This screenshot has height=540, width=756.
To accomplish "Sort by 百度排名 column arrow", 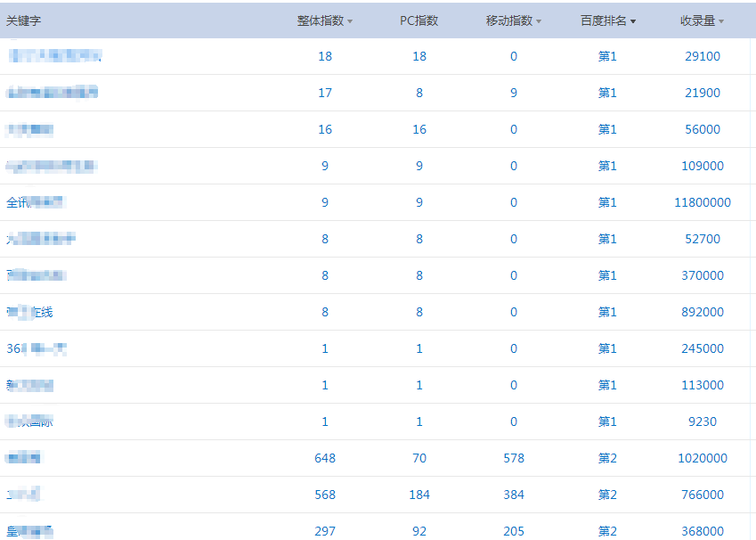I will 633,21.
